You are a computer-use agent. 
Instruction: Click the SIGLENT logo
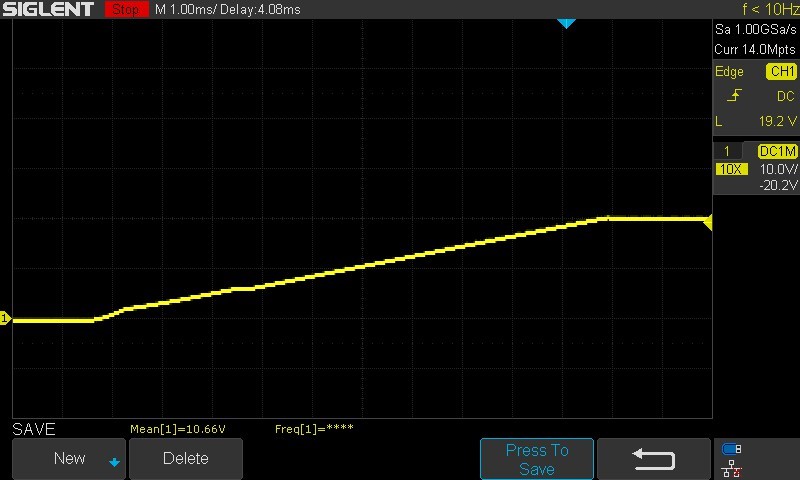coord(48,9)
